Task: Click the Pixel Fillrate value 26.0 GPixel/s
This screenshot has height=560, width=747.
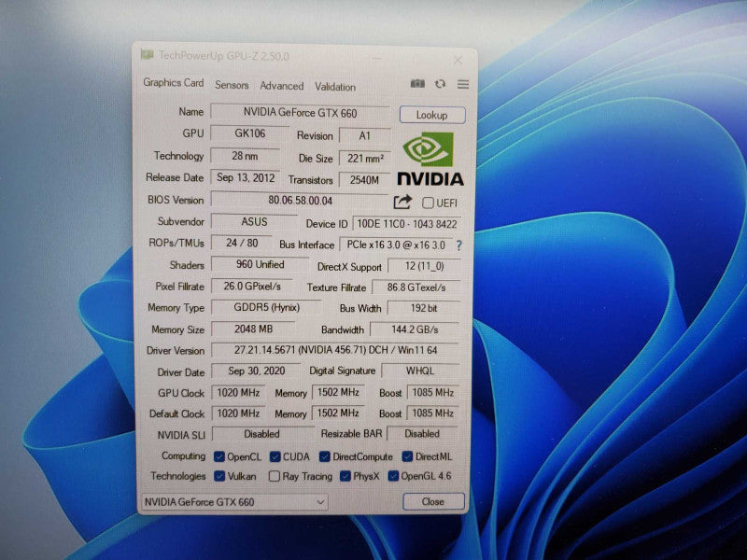Action: [252, 287]
